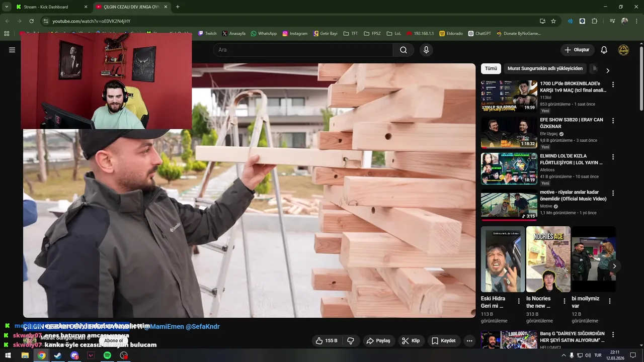The width and height of the screenshot is (644, 362).
Task: Click the Oluştur create button
Action: [x=577, y=50]
